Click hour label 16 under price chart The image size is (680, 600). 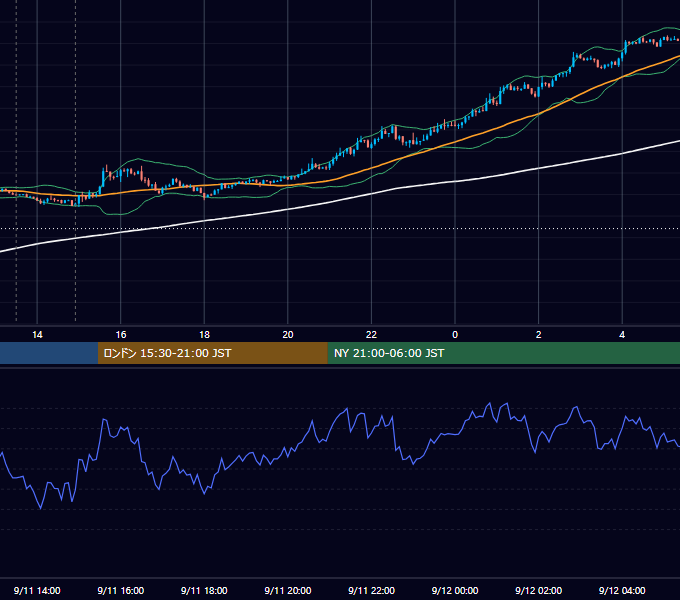coord(121,335)
